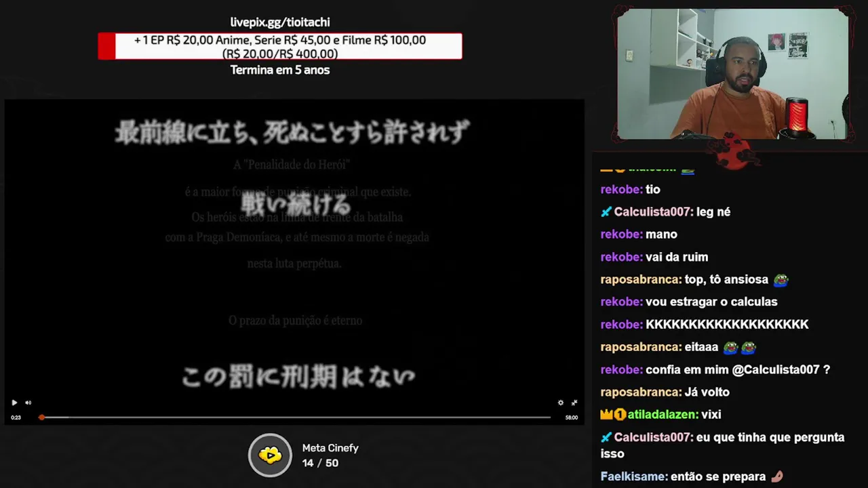Click the play button in video player
Viewport: 868px width, 488px height.
point(14,403)
